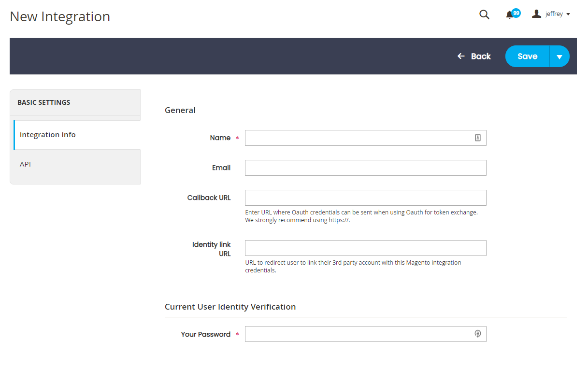The height and width of the screenshot is (369, 588).
Task: Collapse the Basic Settings panel header
Action: coord(75,102)
